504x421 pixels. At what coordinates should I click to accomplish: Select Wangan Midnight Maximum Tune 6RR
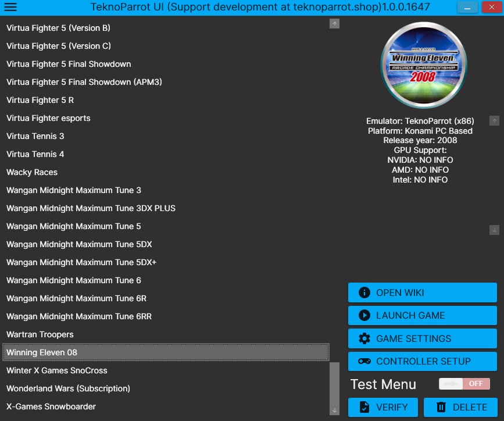coord(166,316)
